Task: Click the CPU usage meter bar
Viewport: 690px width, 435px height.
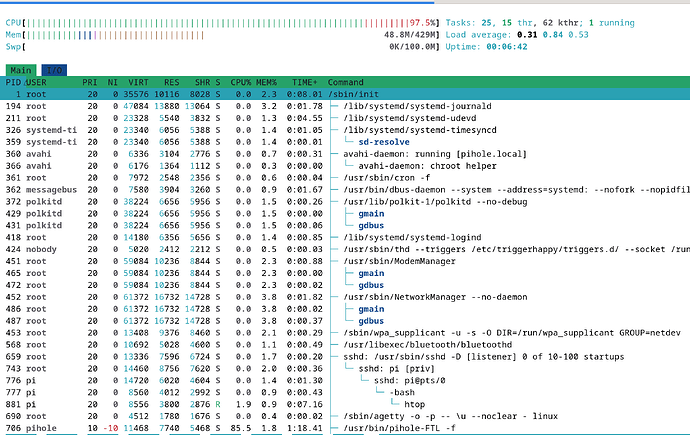Action: pos(222,23)
